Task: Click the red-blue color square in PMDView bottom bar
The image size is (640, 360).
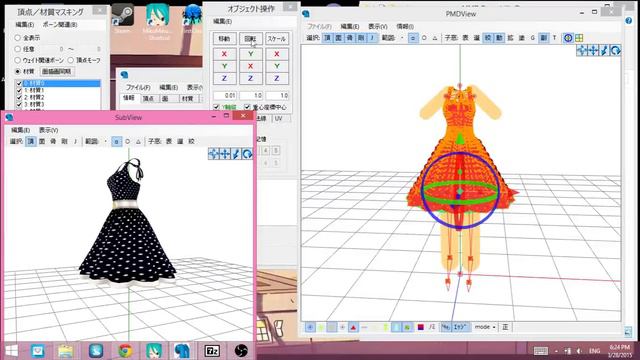Action: pyautogui.click(x=420, y=327)
